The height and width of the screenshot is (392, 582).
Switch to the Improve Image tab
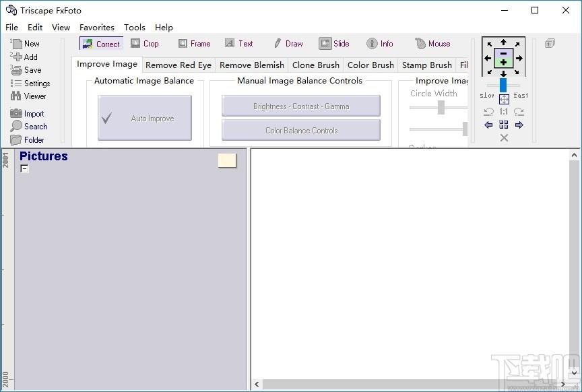pos(107,64)
